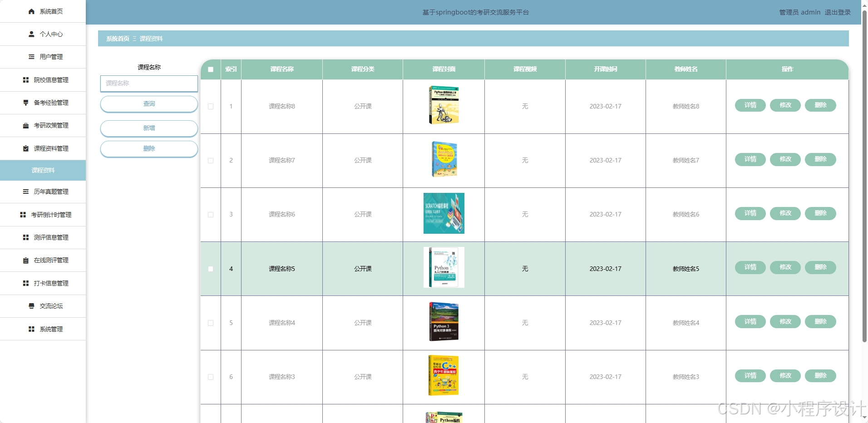Expand the 备考经验管理 sidebar menu
The height and width of the screenshot is (423, 868).
tap(43, 103)
